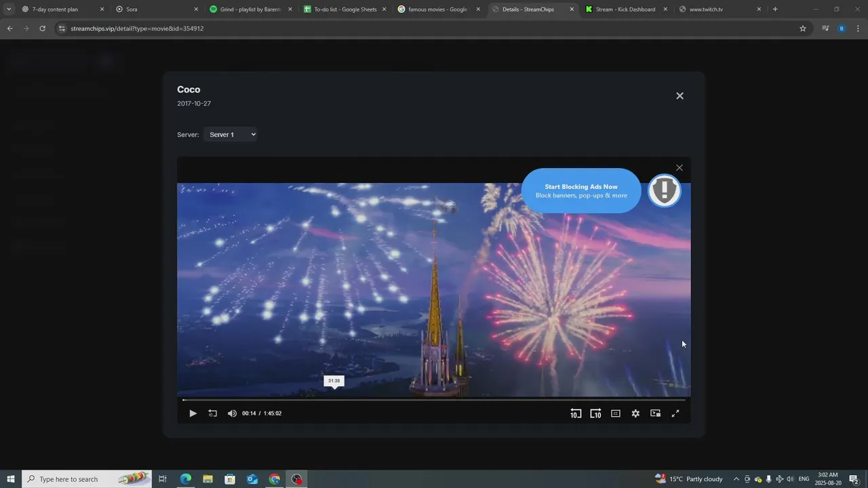This screenshot has height=488, width=868.
Task: Open File Explorer from taskbar
Action: pos(208,479)
